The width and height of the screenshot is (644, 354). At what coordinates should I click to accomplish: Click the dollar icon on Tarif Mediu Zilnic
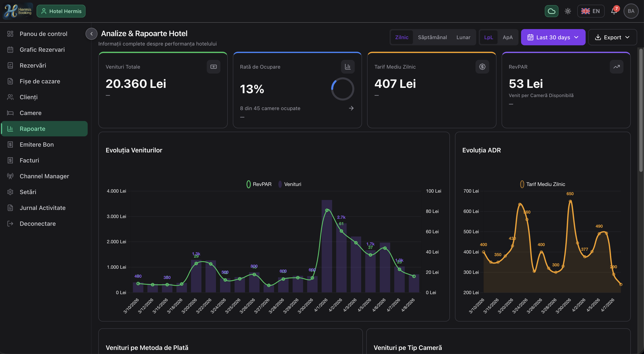[482, 67]
